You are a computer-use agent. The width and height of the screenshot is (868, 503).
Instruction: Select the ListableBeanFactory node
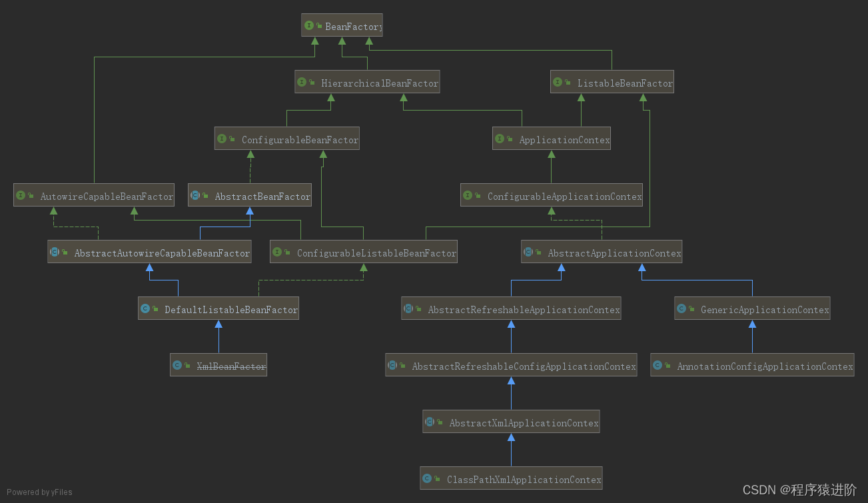[612, 83]
